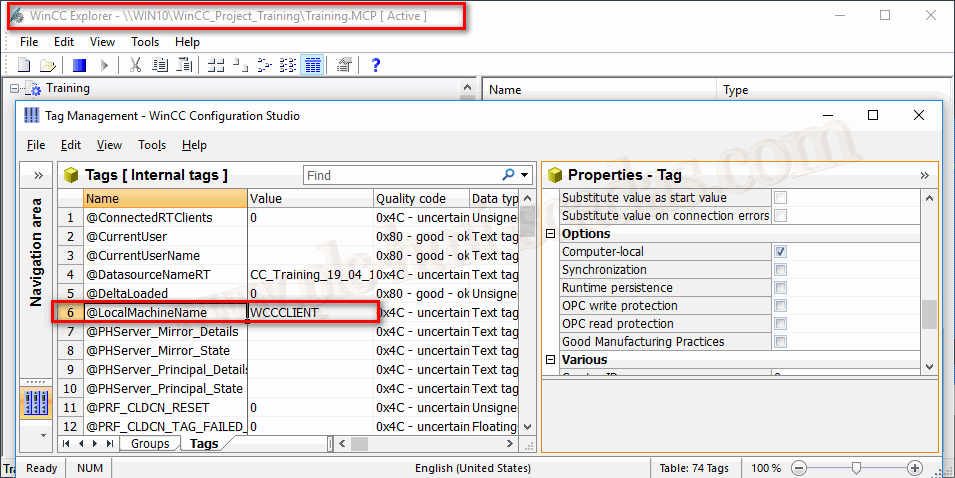The height and width of the screenshot is (478, 955).
Task: Click the Cut scissors icon
Action: [135, 65]
